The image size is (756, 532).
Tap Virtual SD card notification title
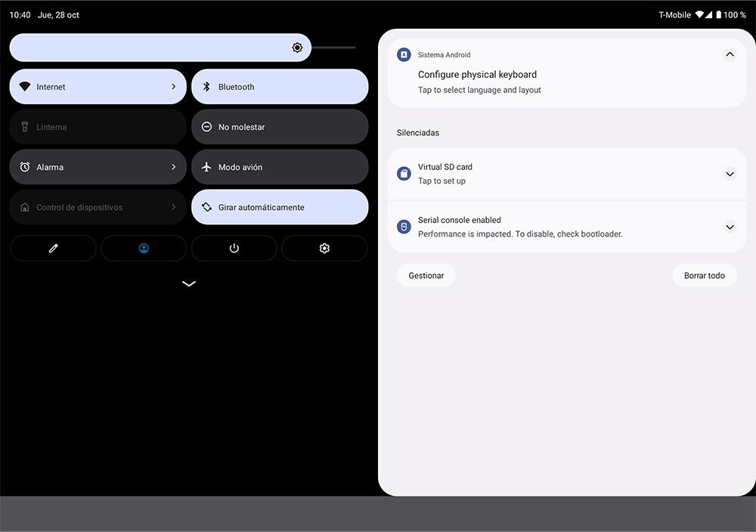coord(445,167)
